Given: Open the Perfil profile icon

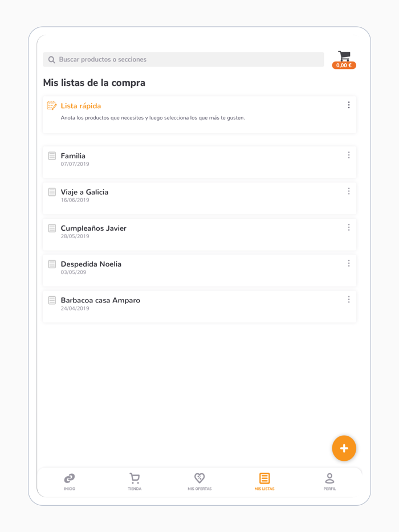Looking at the screenshot, I should click(329, 478).
